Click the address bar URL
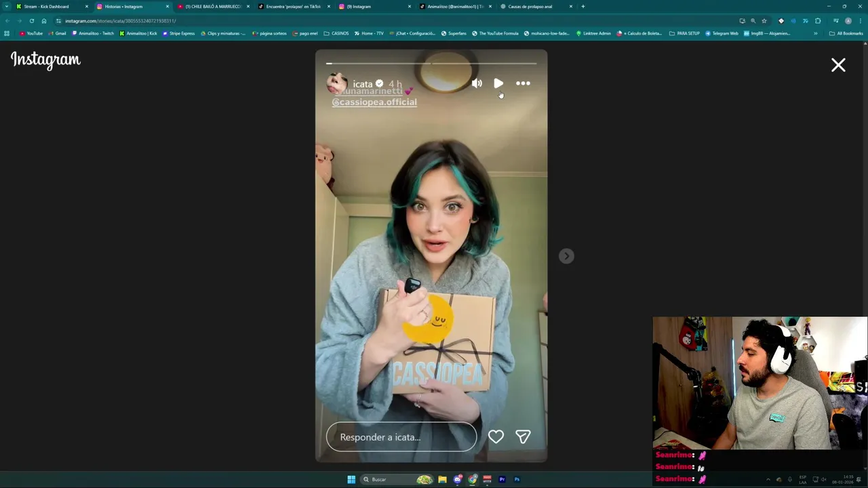The image size is (868, 488). pos(121,21)
